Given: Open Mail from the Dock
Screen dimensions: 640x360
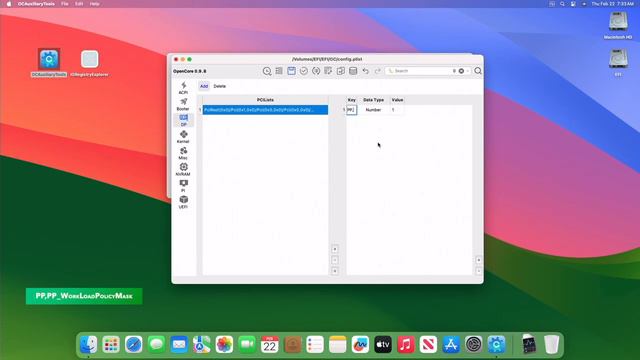Looking at the screenshot, I should coord(179,345).
